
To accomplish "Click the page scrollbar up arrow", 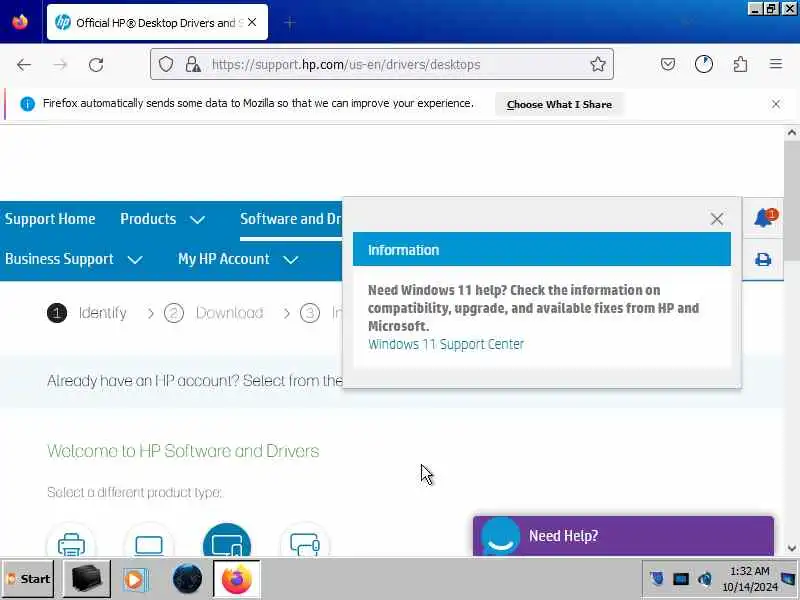I will click(x=791, y=133).
